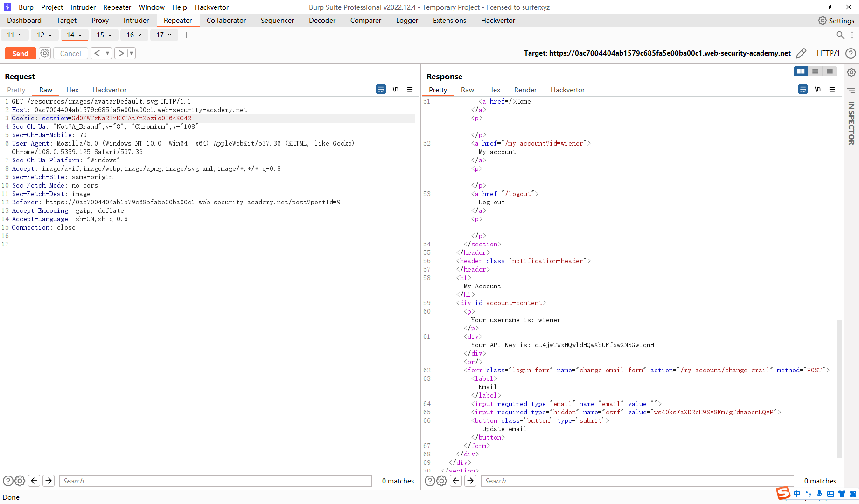Viewport: 859px width, 504px height.
Task: Open the Logger tab
Action: [407, 21]
